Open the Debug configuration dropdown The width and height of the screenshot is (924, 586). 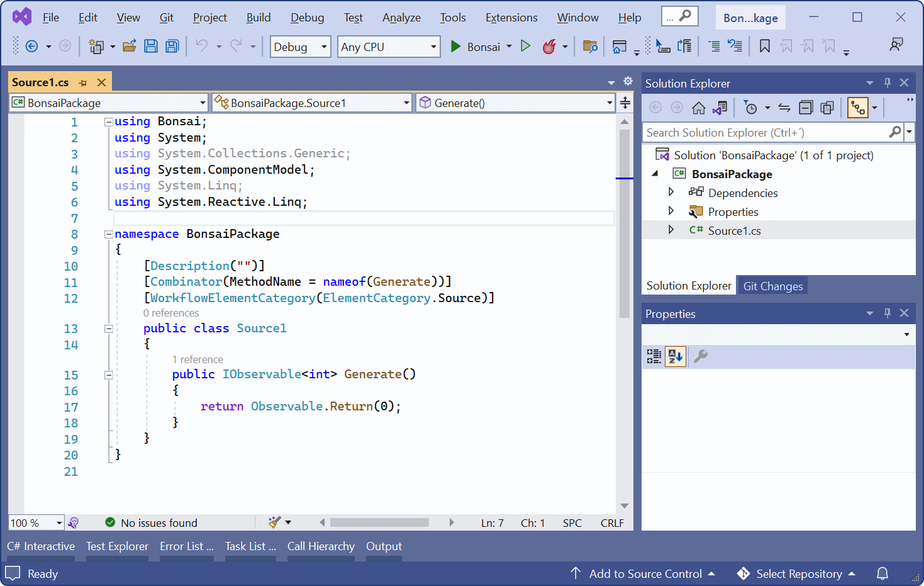[x=301, y=47]
